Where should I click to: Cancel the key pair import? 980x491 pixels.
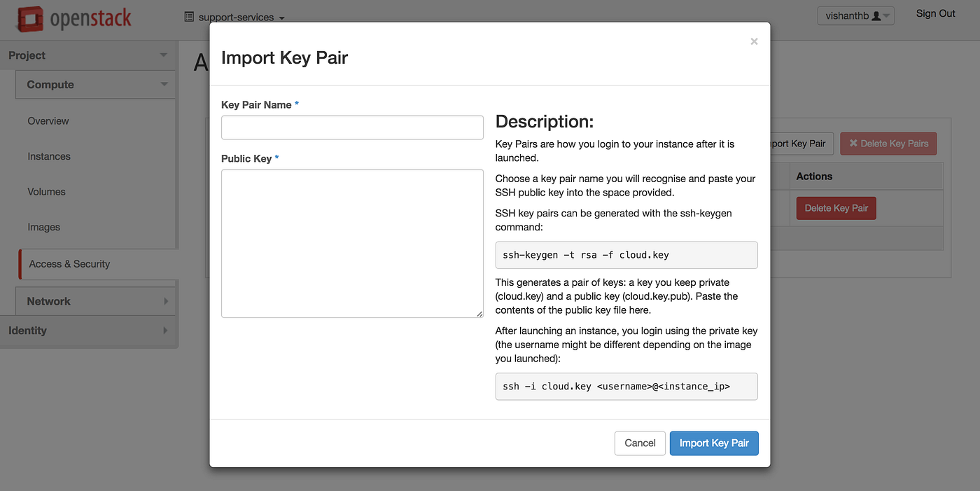coord(640,443)
